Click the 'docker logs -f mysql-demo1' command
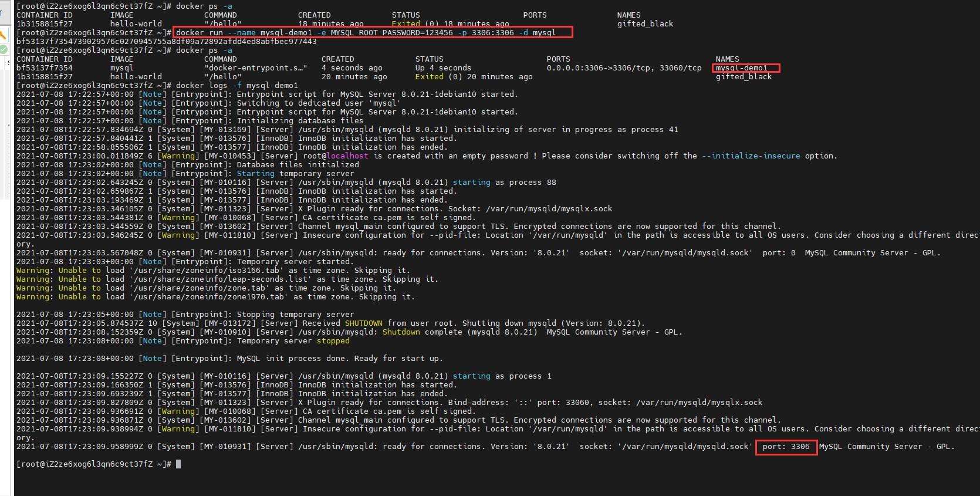 point(236,86)
